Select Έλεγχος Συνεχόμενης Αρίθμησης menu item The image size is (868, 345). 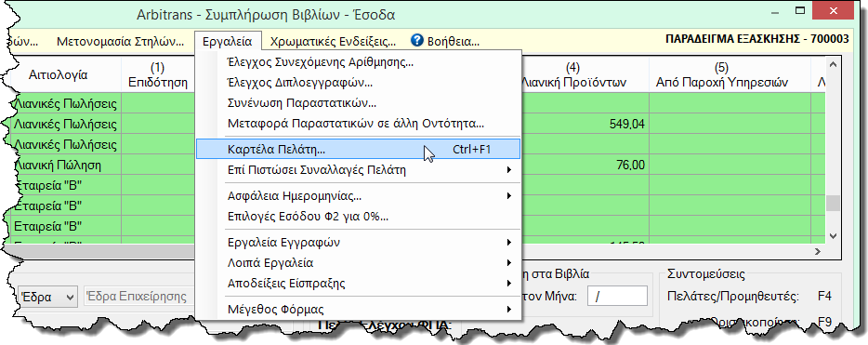coord(358,62)
